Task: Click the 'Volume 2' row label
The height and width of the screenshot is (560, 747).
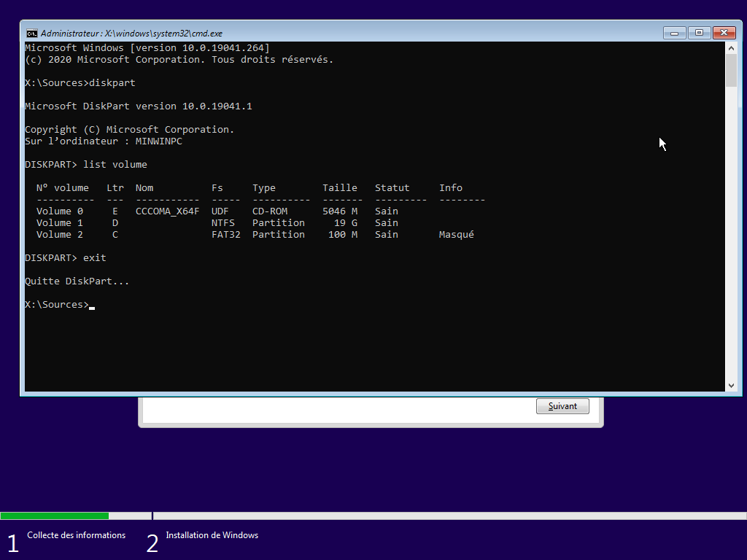Action: click(x=60, y=234)
